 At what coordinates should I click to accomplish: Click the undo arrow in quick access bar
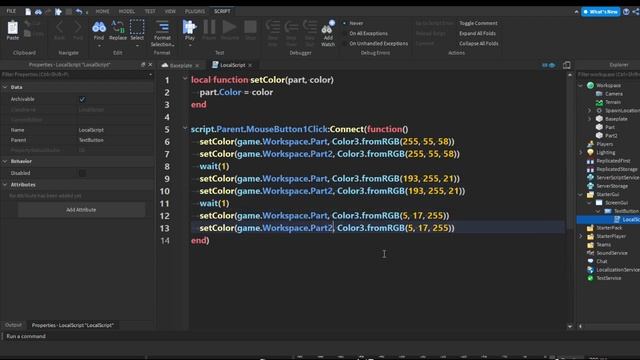(79, 12)
